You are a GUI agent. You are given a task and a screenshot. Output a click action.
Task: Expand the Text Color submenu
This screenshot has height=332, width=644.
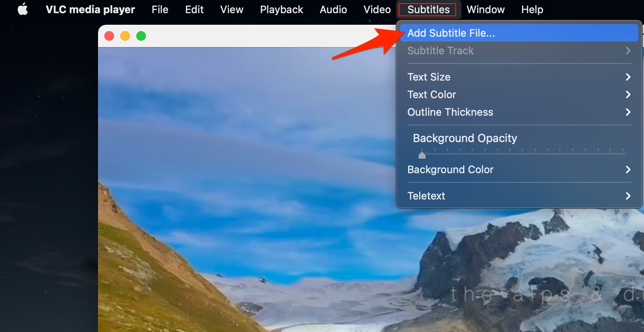coord(519,95)
